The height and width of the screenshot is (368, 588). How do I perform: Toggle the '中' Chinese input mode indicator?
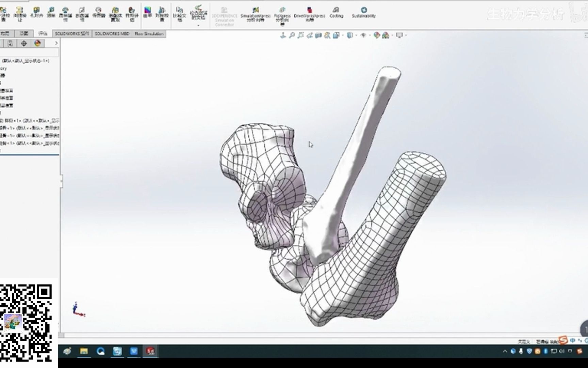coord(573,340)
